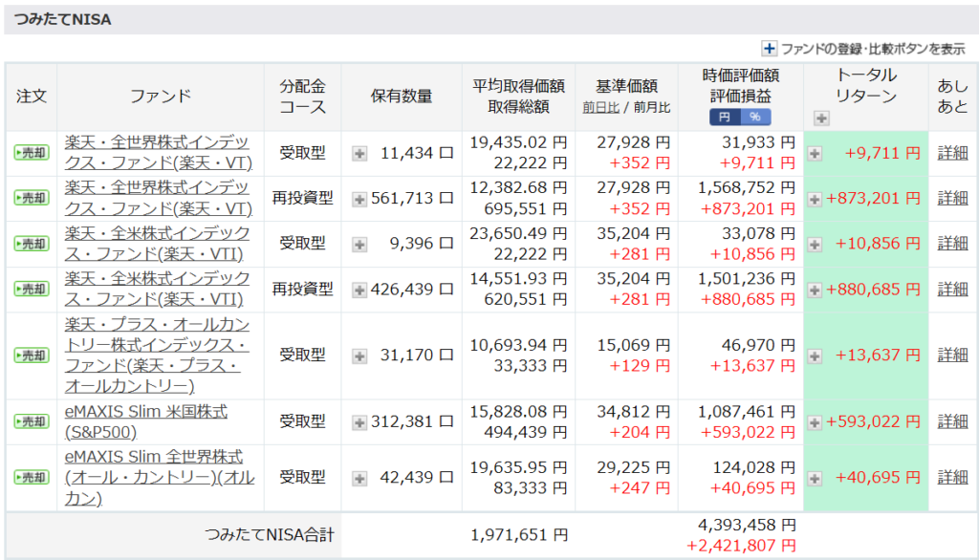Click the 分配金コース column header
This screenshot has height=560, width=979.
point(302,97)
